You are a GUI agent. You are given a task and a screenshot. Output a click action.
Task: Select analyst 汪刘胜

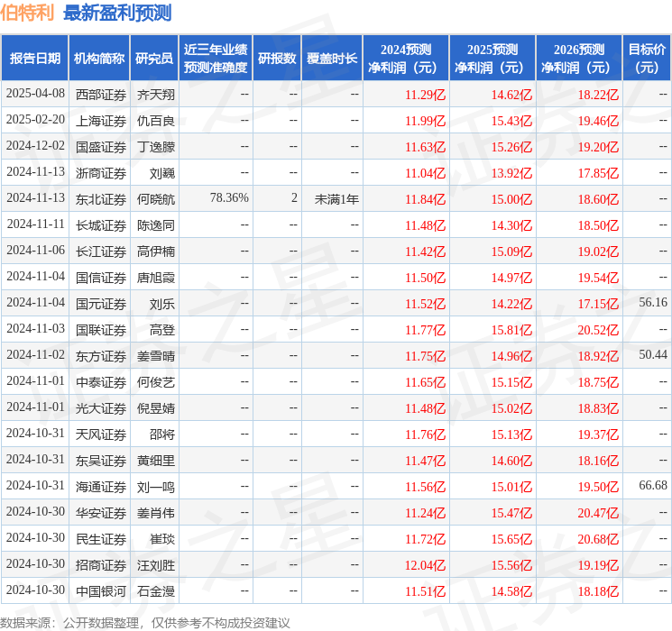tap(155, 565)
